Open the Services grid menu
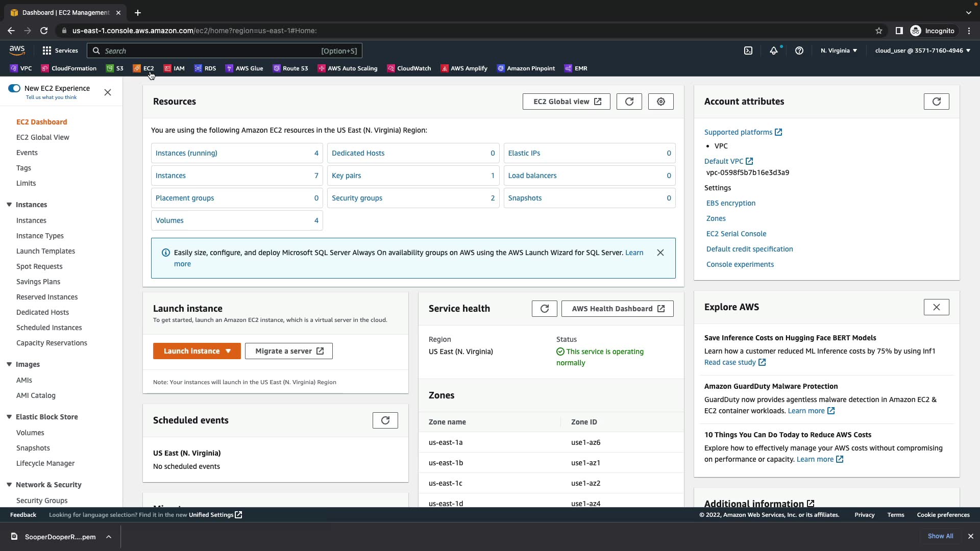The width and height of the screenshot is (980, 551). click(x=60, y=51)
